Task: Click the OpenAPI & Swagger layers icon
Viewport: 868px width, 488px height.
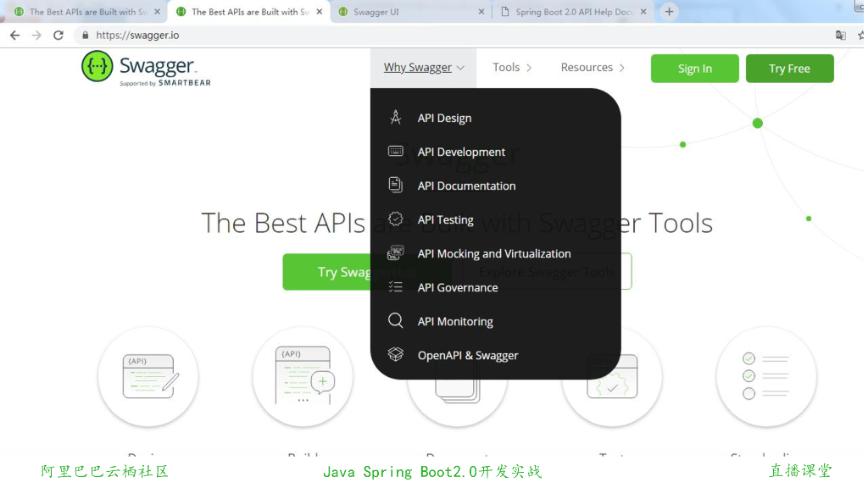Action: 395,354
